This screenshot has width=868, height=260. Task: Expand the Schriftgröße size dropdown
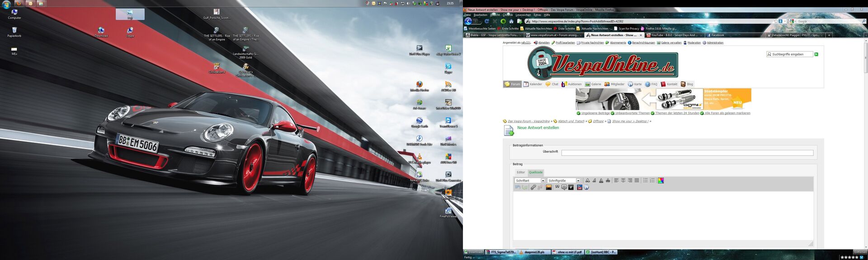[x=578, y=181]
